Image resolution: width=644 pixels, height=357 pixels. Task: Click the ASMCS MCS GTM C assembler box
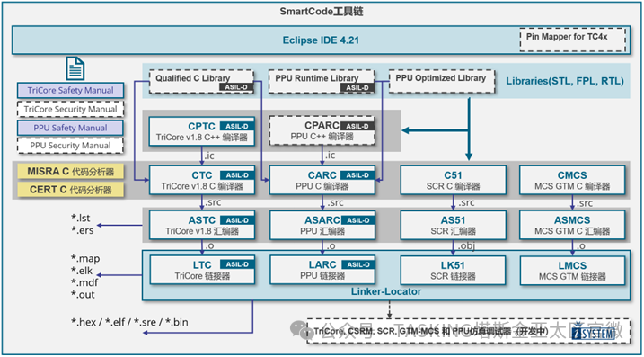[573, 225]
